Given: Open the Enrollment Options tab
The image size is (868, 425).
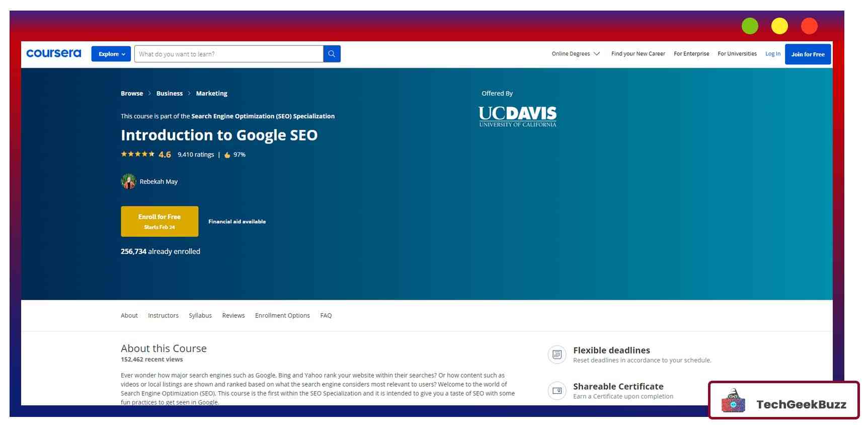Looking at the screenshot, I should coord(282,316).
